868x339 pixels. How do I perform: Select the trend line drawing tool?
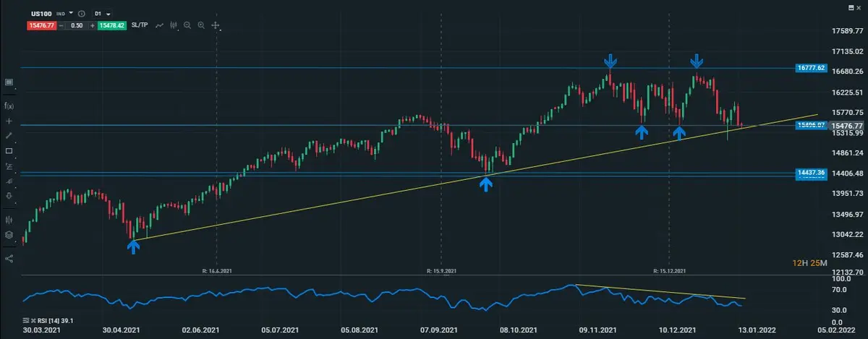tap(9, 136)
